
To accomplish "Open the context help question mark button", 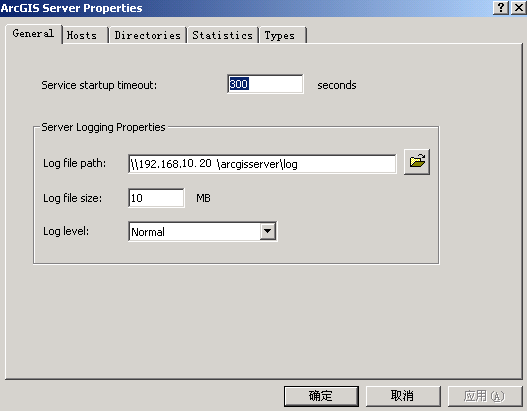I will [x=501, y=7].
